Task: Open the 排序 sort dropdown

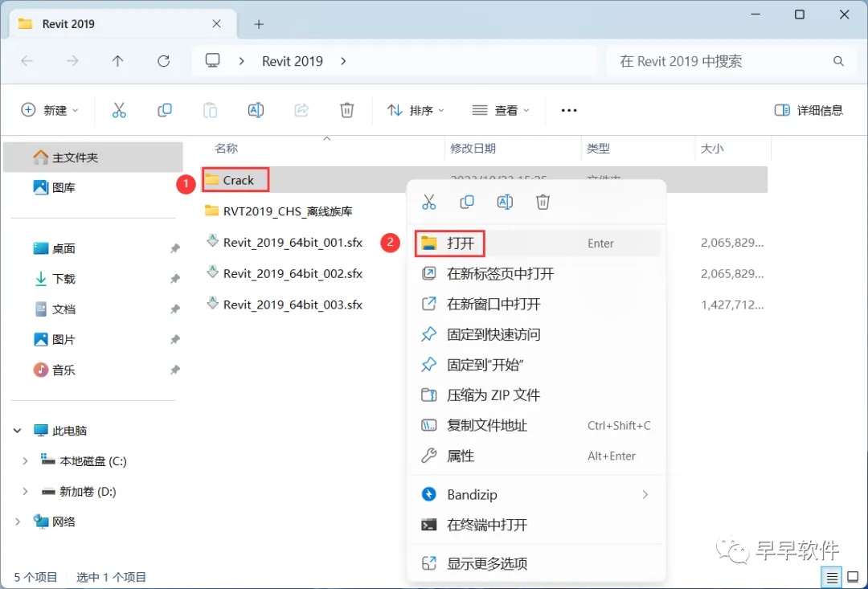Action: click(416, 110)
